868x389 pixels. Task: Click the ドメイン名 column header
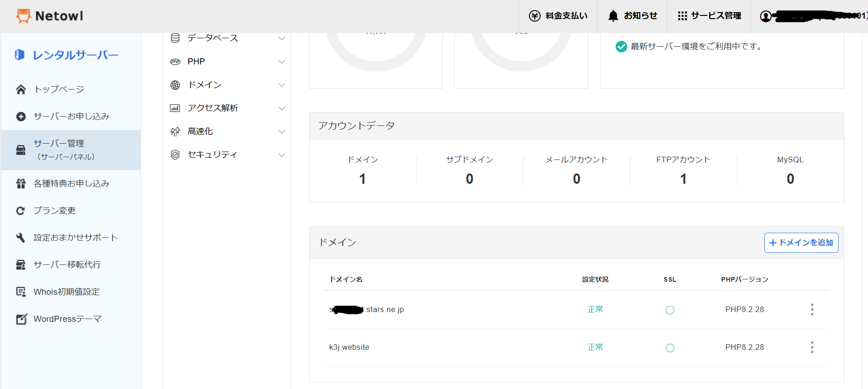click(x=346, y=279)
